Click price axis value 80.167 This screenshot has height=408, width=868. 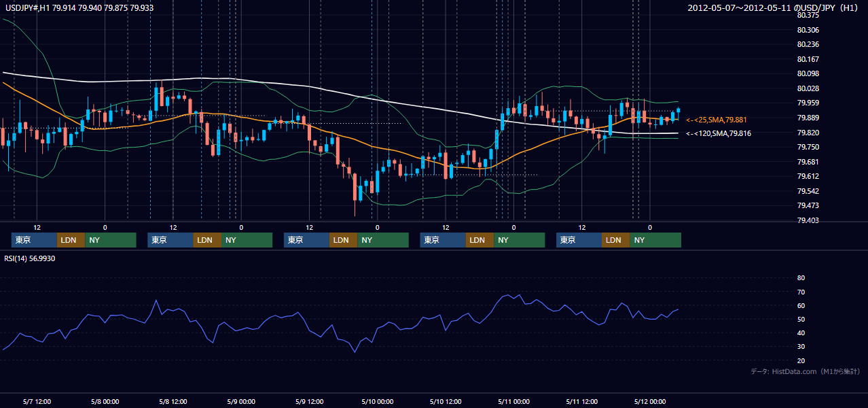[x=808, y=59]
